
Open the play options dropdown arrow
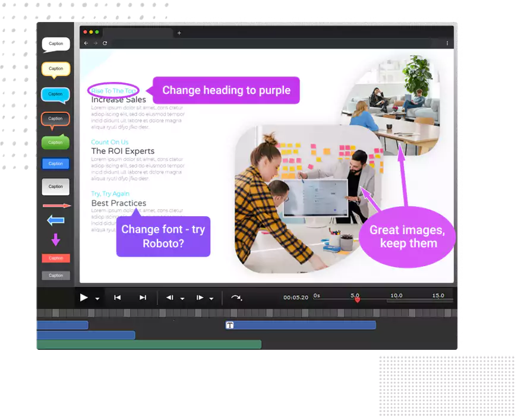click(x=97, y=299)
